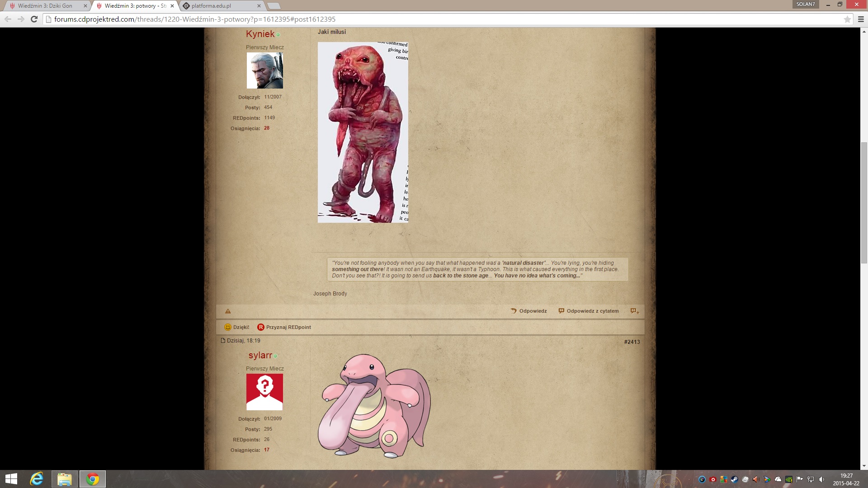Screen dimensions: 868x488
Task: Select the Wiedźmin 3: potwory tab
Action: tap(135, 6)
